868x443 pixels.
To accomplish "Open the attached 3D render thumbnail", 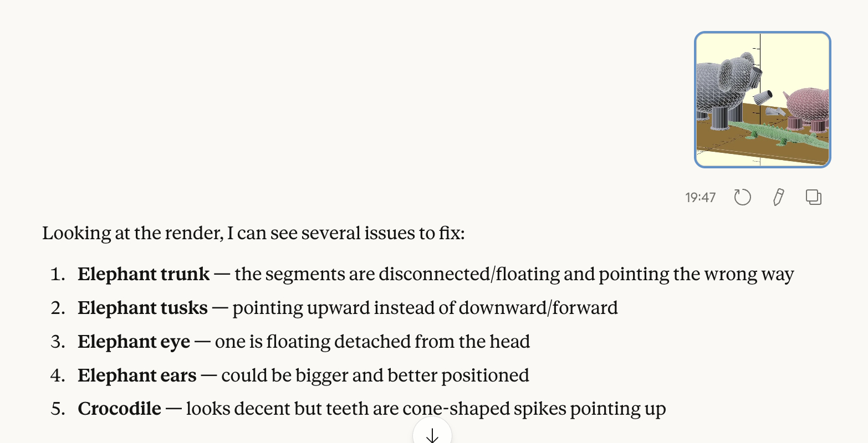I will (762, 100).
